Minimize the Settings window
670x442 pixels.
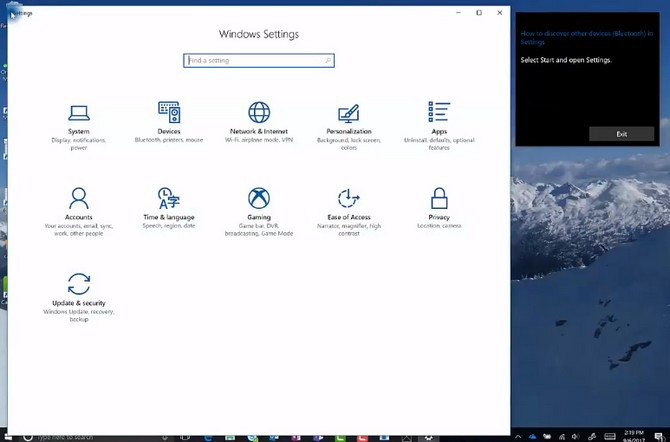[459, 13]
